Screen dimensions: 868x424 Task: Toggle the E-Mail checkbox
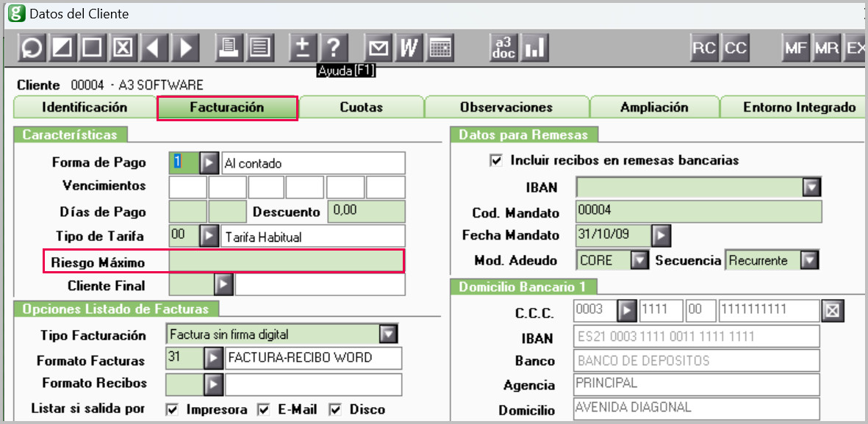tap(264, 410)
